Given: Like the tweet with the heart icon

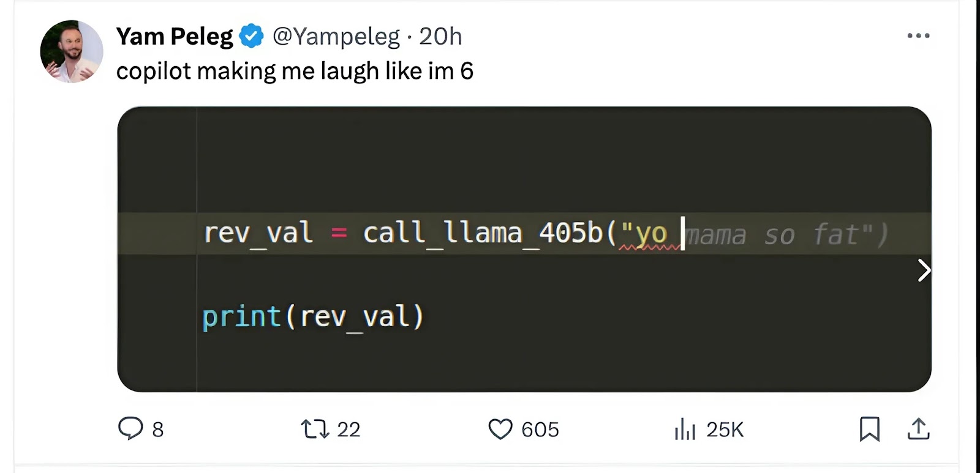Looking at the screenshot, I should pos(500,429).
